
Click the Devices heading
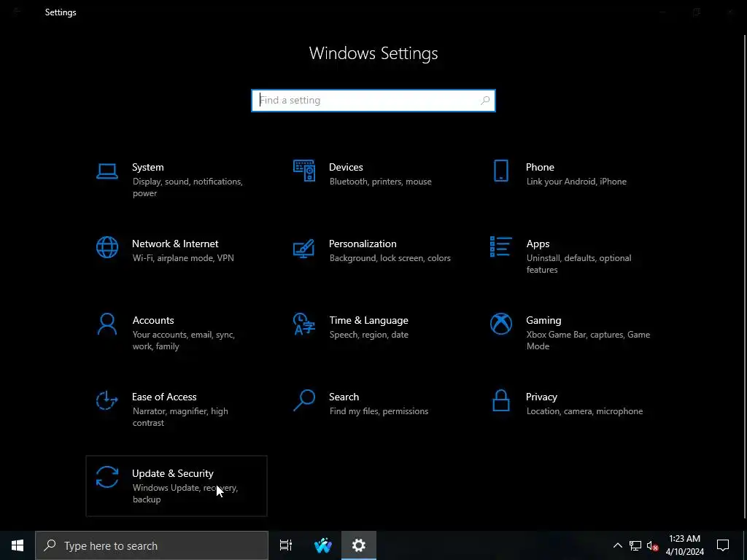click(x=346, y=167)
